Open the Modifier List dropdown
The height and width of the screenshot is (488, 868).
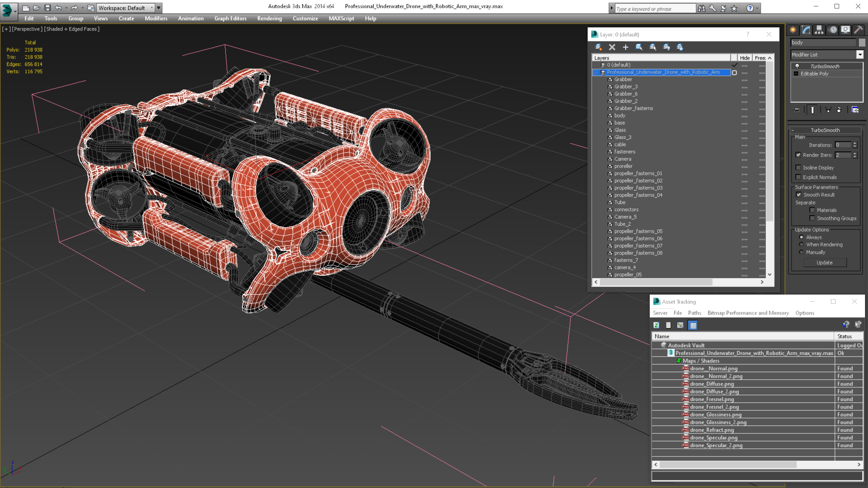click(860, 55)
